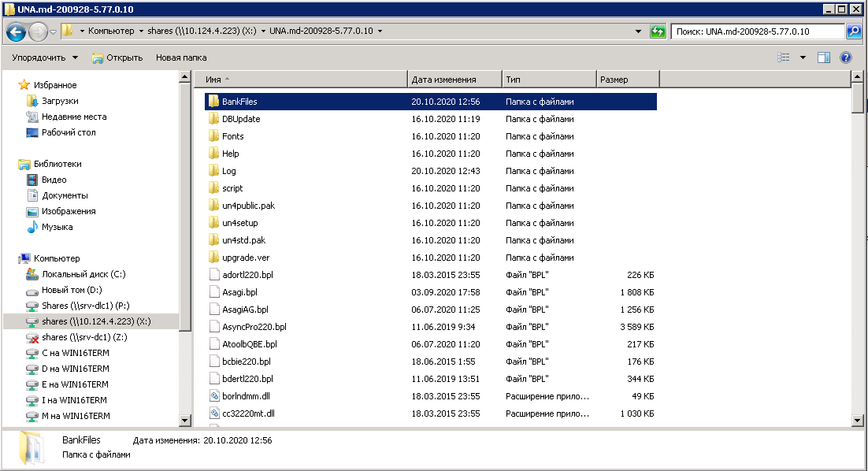Select the cc32220mt.dll file icon
868x471 pixels.
tap(214, 414)
